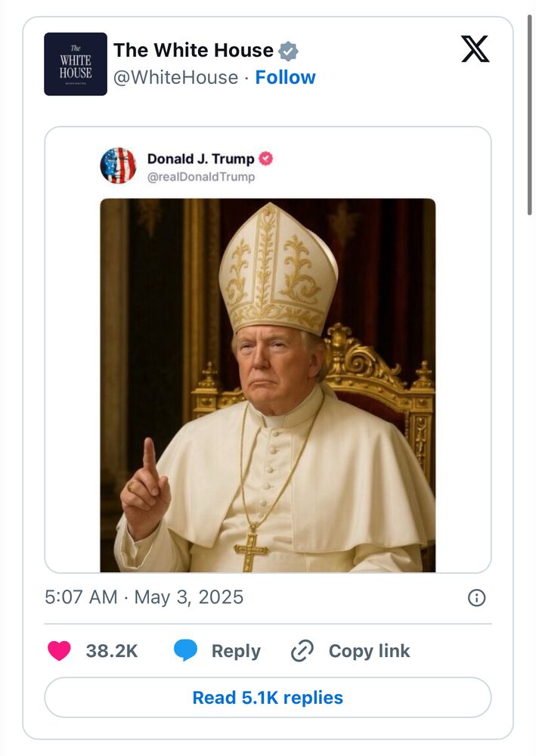
Task: Click the @realDonaldTrump handle text
Action: pyautogui.click(x=200, y=175)
